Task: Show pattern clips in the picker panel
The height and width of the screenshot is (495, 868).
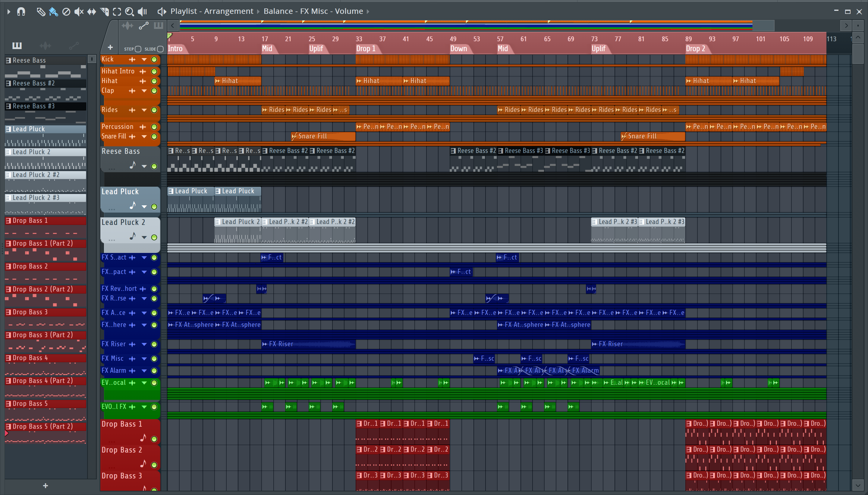Action: (x=17, y=45)
